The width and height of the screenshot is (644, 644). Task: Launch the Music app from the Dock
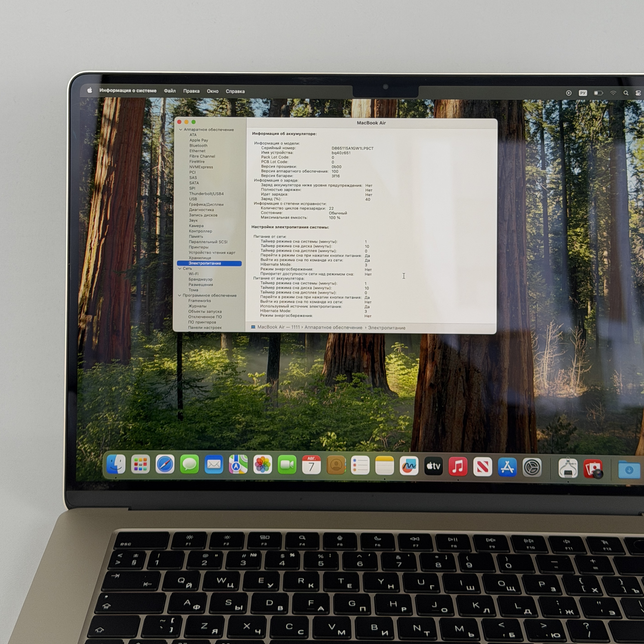(x=458, y=466)
